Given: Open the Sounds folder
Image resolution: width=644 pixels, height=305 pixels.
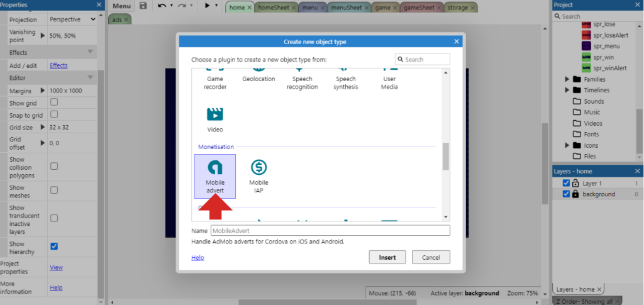Looking at the screenshot, I should click(593, 101).
